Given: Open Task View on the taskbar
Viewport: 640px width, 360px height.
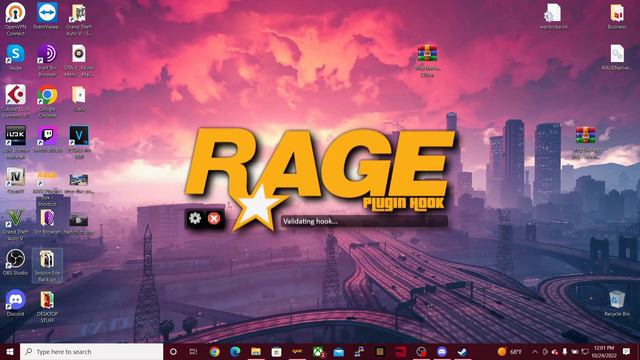Looking at the screenshot, I should [193, 351].
